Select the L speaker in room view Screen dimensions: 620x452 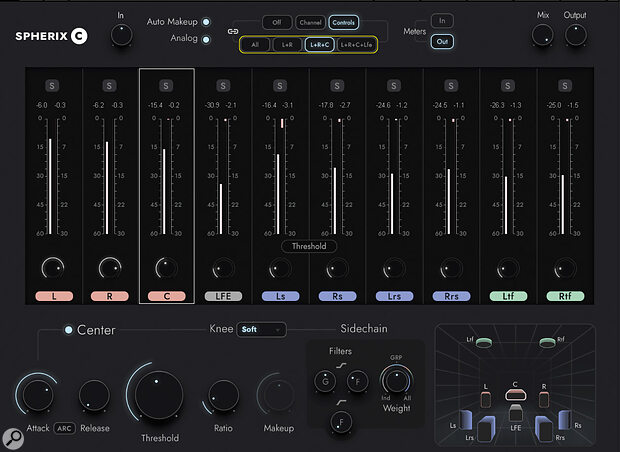click(x=486, y=399)
